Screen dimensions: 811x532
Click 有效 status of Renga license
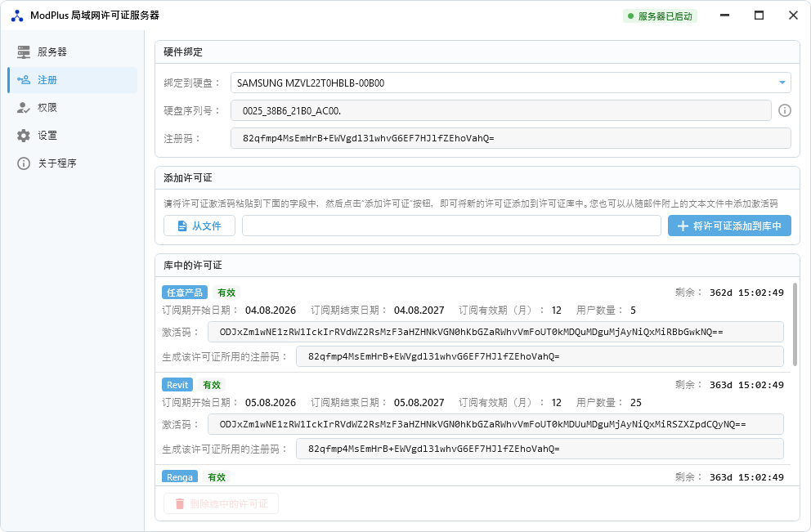point(217,477)
